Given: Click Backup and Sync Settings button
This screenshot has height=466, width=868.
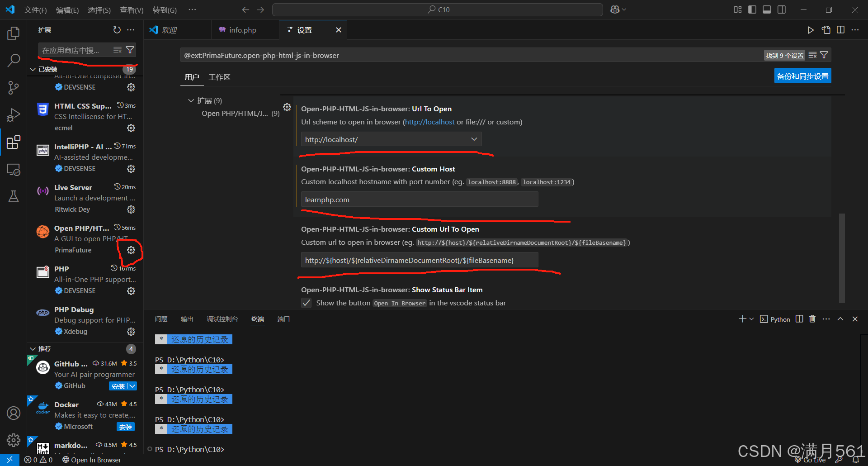Looking at the screenshot, I should pos(802,76).
